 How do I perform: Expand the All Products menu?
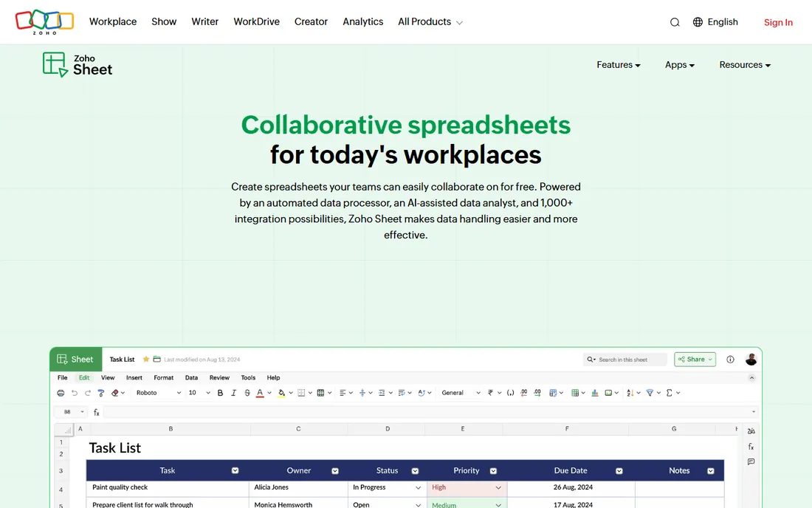coord(430,21)
